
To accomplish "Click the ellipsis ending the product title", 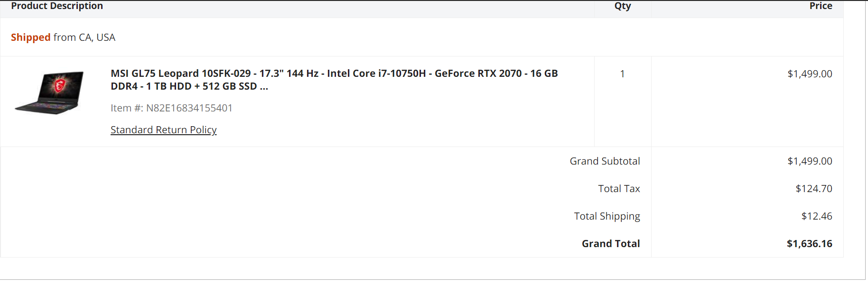I will click(264, 87).
